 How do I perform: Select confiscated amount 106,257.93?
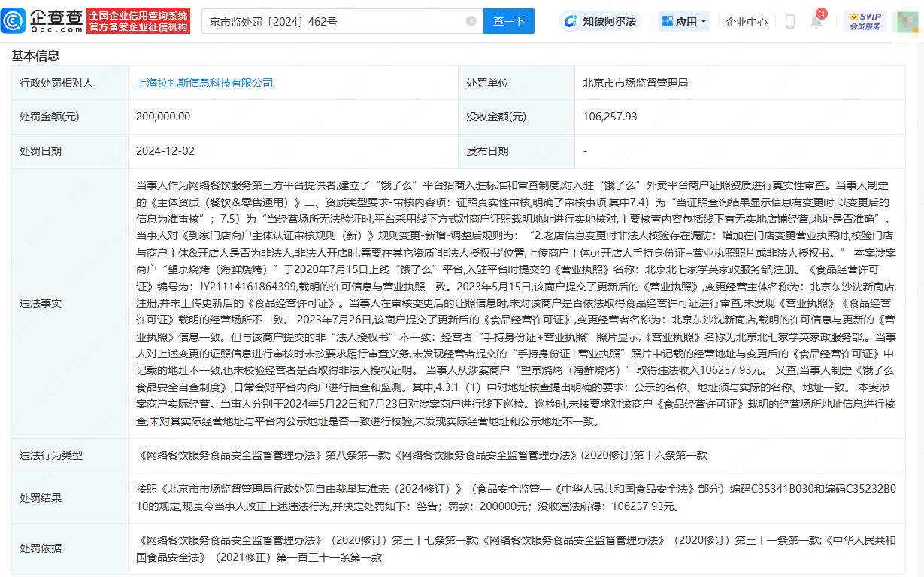pyautogui.click(x=610, y=117)
